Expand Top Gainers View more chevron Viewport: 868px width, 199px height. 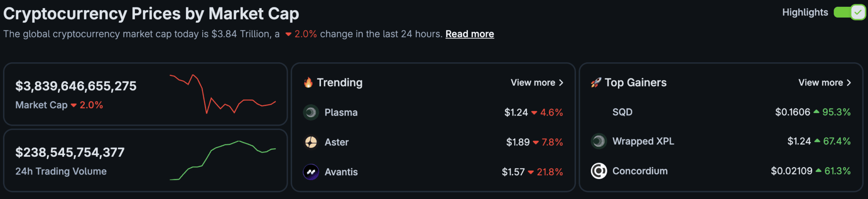pos(849,83)
